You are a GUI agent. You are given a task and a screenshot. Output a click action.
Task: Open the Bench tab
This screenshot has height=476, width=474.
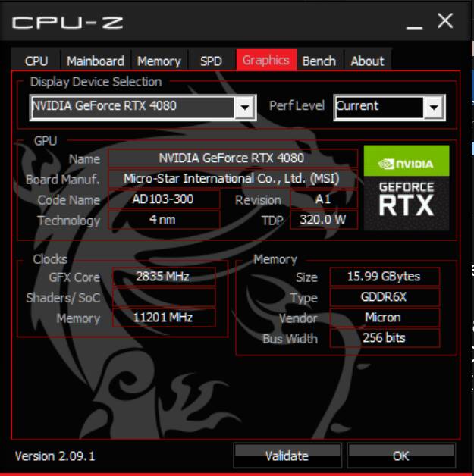[x=319, y=61]
